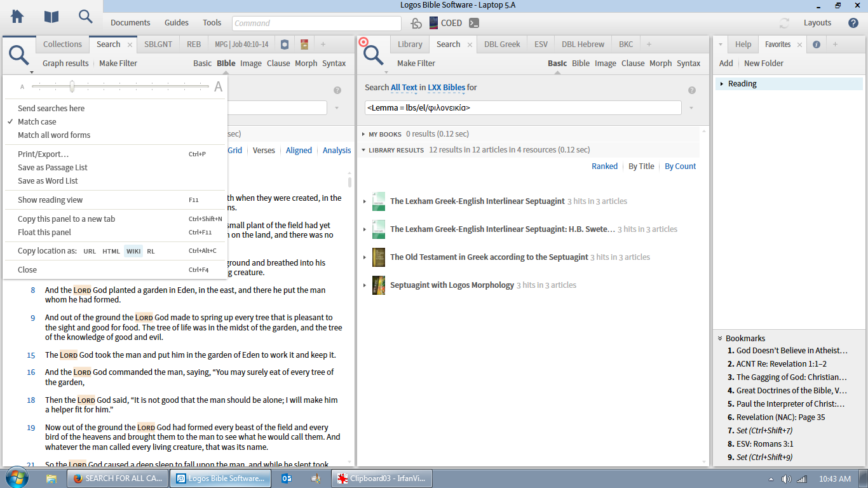Expand Lexham Greek-English Interlinear Septuagint result

pos(365,201)
